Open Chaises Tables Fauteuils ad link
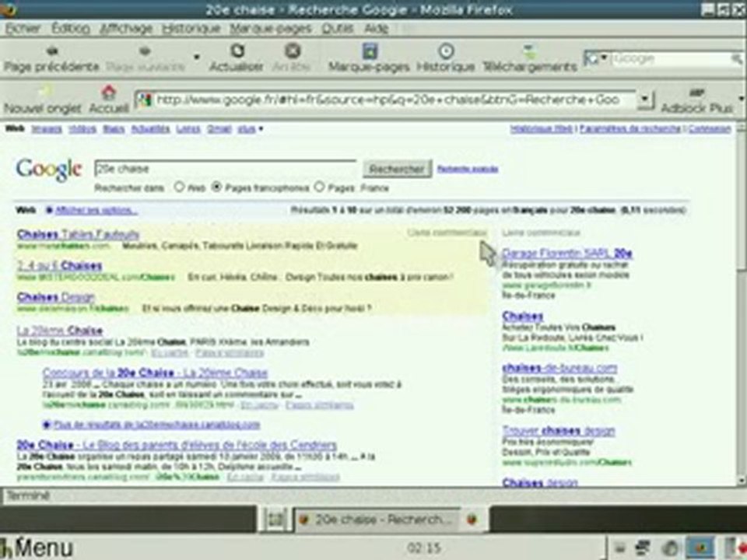Viewport: 747px width, 560px height. tap(78, 234)
